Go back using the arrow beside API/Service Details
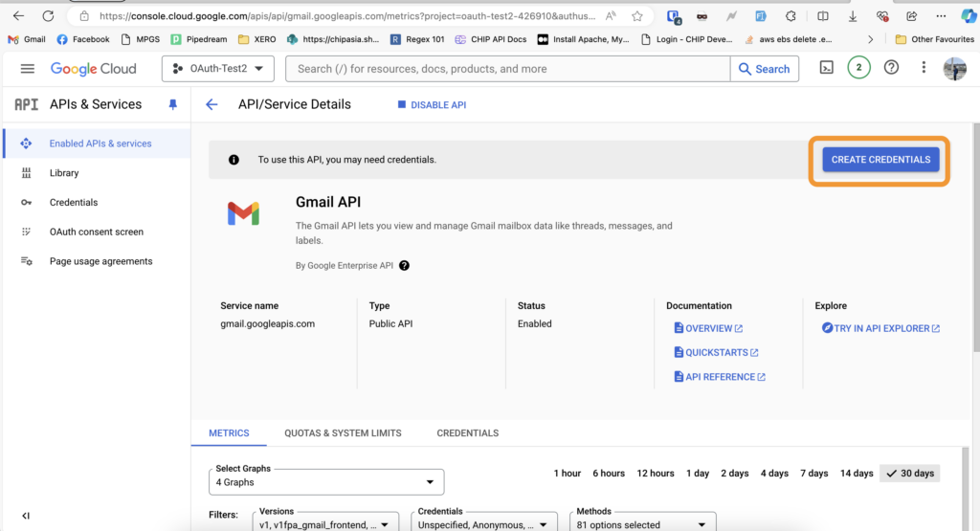The width and height of the screenshot is (980, 531). 212,105
